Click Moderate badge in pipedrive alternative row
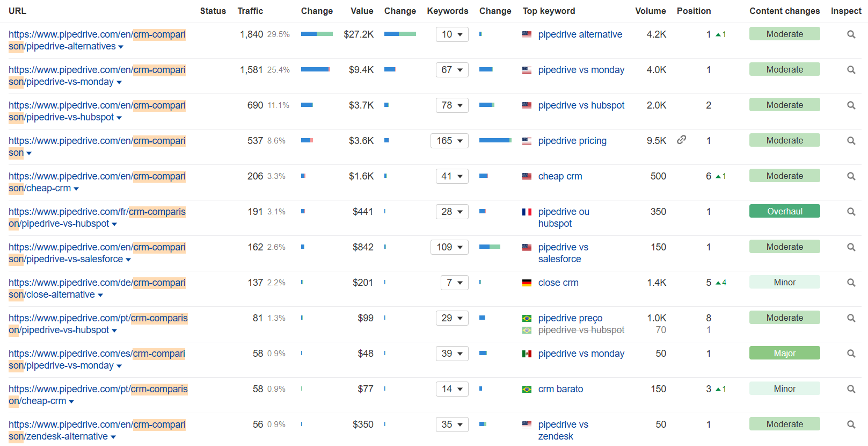 coord(785,34)
